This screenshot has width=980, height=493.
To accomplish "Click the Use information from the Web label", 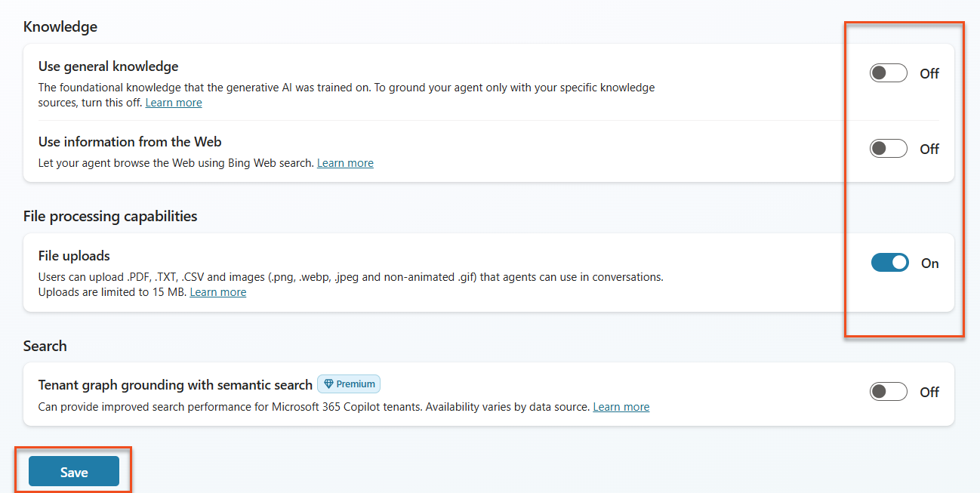I will pyautogui.click(x=129, y=141).
